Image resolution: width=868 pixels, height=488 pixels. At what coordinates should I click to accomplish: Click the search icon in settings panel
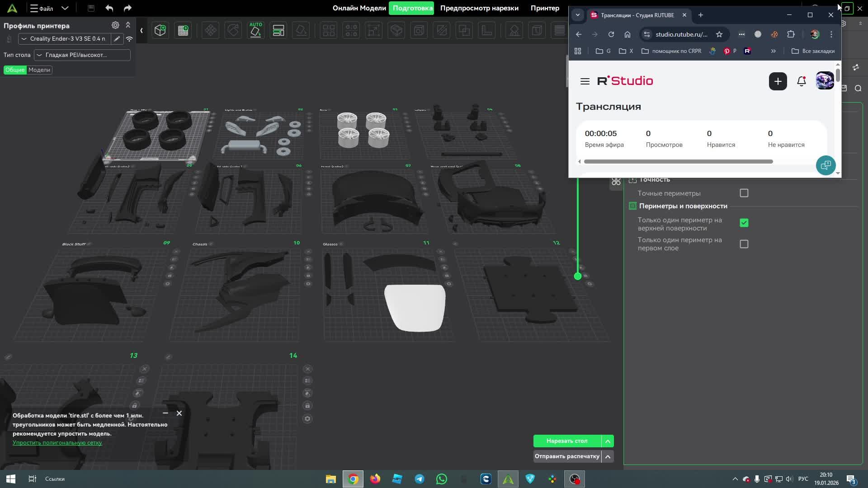pyautogui.click(x=858, y=89)
